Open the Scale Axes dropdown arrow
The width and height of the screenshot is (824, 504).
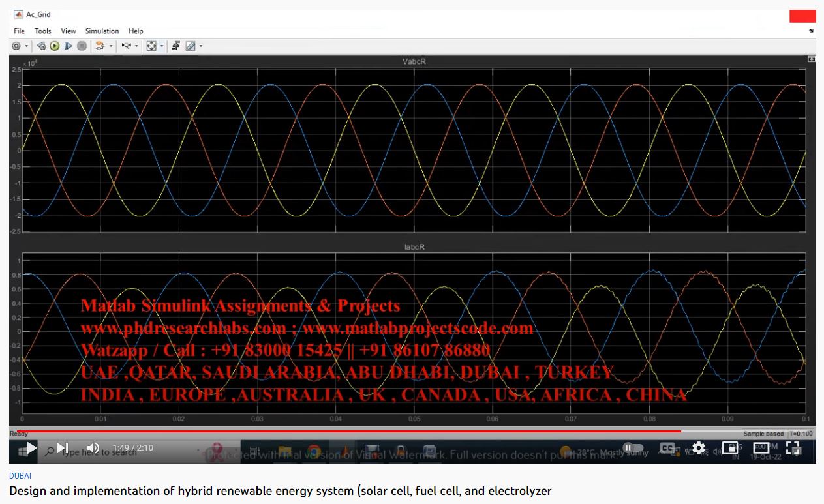tap(162, 46)
